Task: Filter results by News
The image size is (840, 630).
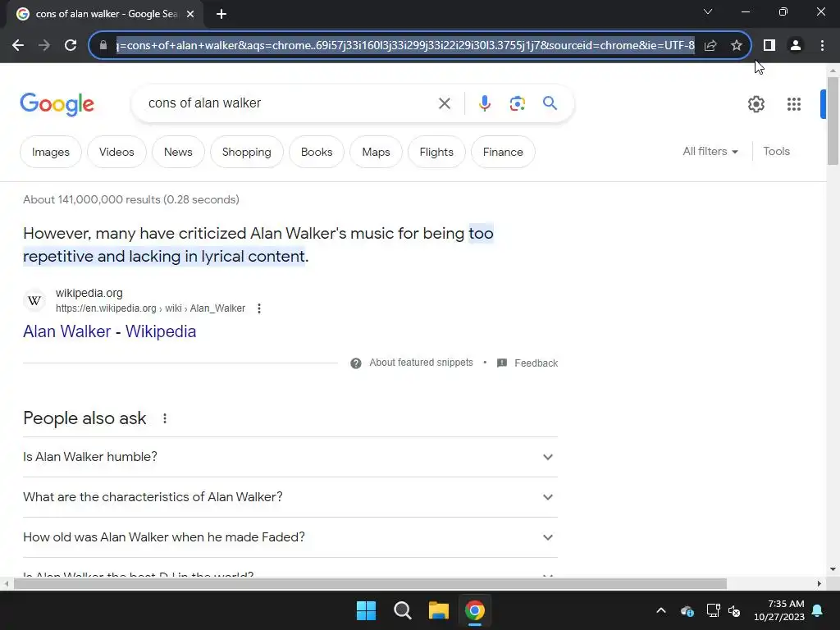Action: pyautogui.click(x=178, y=152)
